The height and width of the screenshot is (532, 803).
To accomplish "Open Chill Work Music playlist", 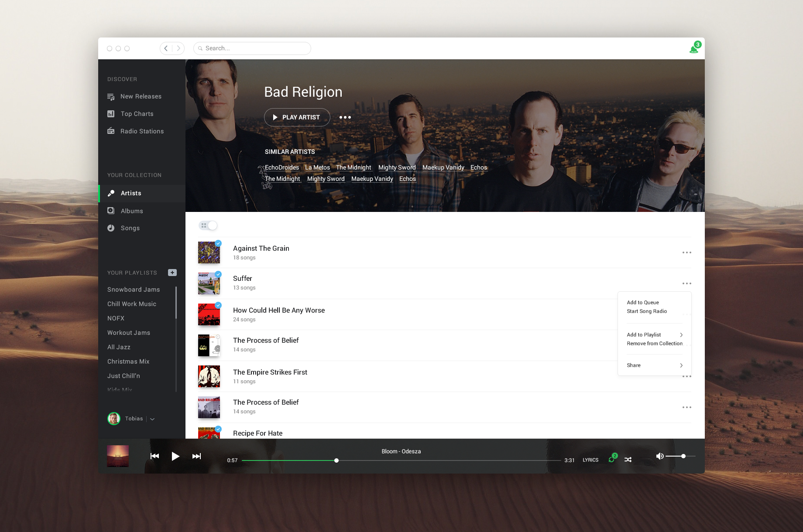I will point(132,304).
